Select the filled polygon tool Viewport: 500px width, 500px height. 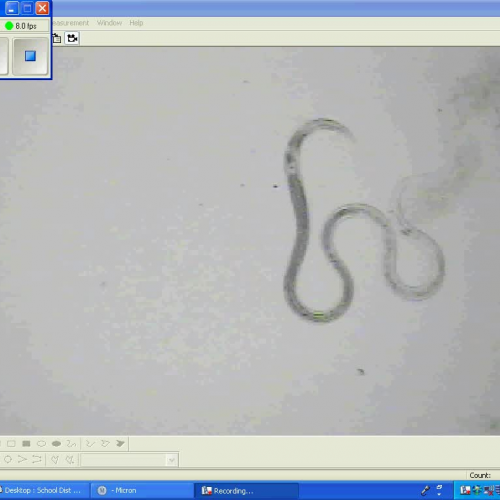point(120,444)
